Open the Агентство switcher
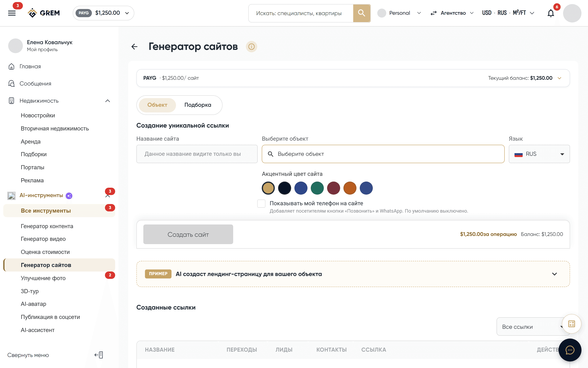This screenshot has width=588, height=368. 452,13
